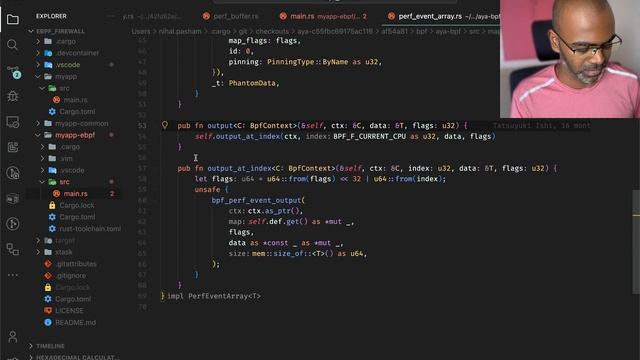This screenshot has width=640, height=360.
Task: Select the perf_event_array.rs tab
Action: pyautogui.click(x=443, y=16)
